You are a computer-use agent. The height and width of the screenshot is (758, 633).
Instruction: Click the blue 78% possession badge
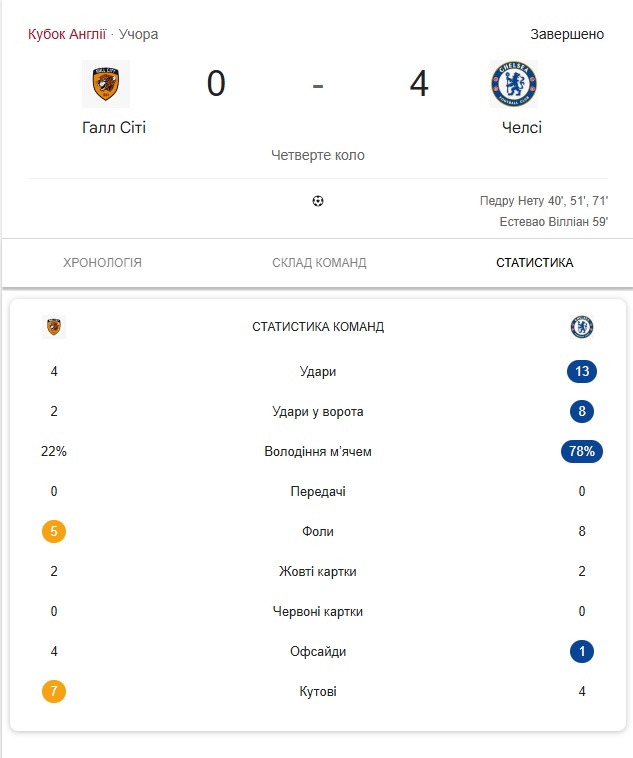[581, 451]
